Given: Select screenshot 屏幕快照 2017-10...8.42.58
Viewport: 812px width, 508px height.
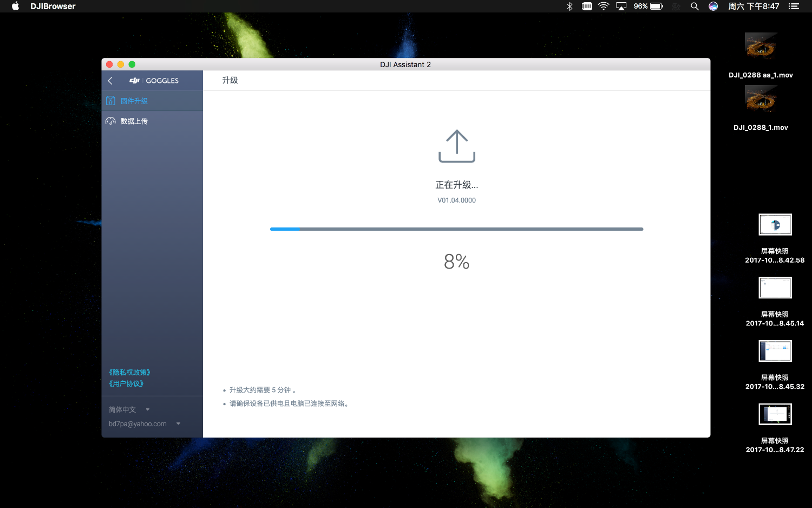Looking at the screenshot, I should (775, 238).
